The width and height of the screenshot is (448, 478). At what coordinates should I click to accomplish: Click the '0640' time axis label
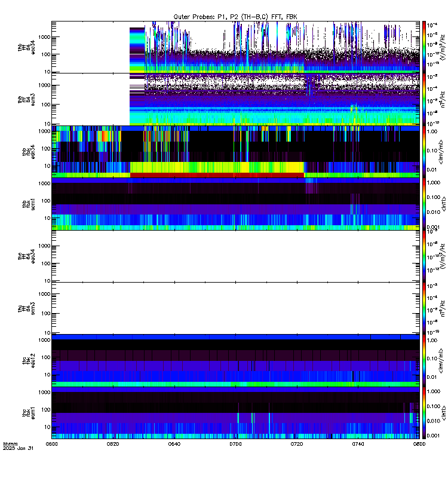pyautogui.click(x=174, y=444)
